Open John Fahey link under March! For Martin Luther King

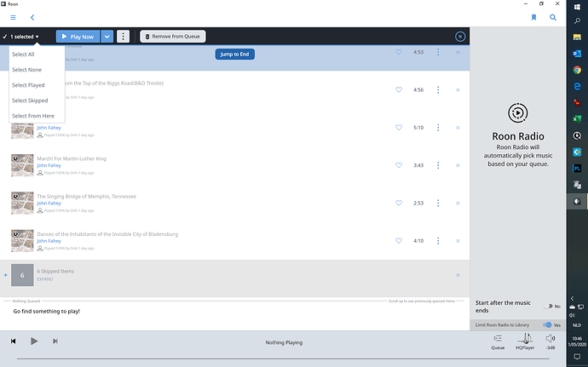tap(49, 165)
